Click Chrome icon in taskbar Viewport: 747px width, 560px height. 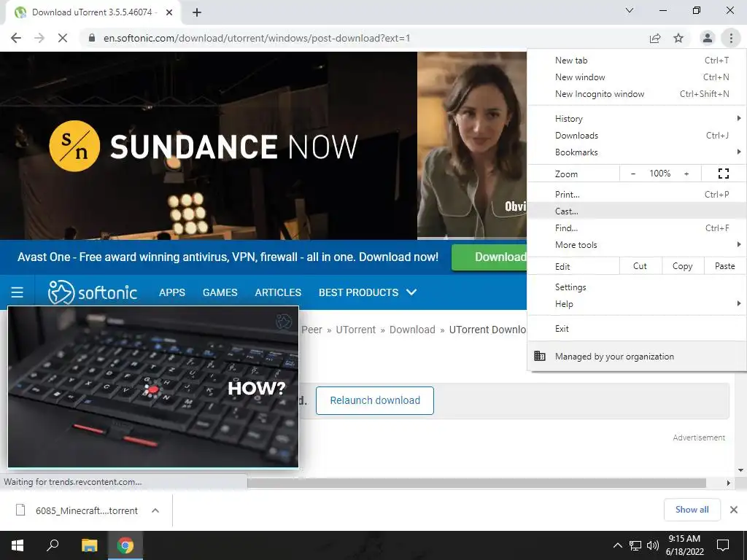tap(125, 545)
